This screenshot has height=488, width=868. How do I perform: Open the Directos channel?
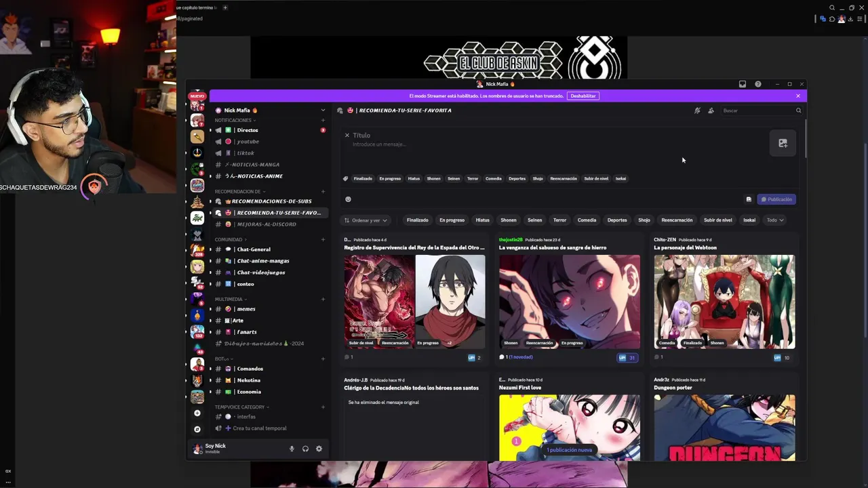tap(270, 130)
